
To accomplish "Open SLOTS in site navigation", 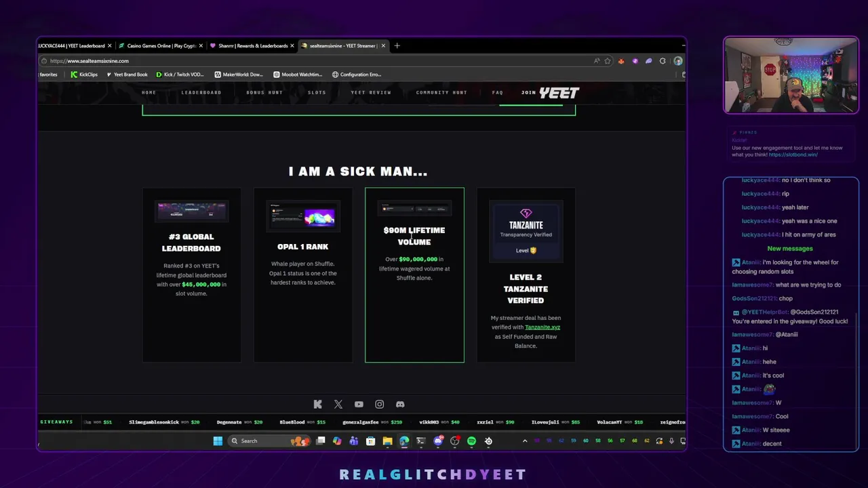I will (x=317, y=92).
